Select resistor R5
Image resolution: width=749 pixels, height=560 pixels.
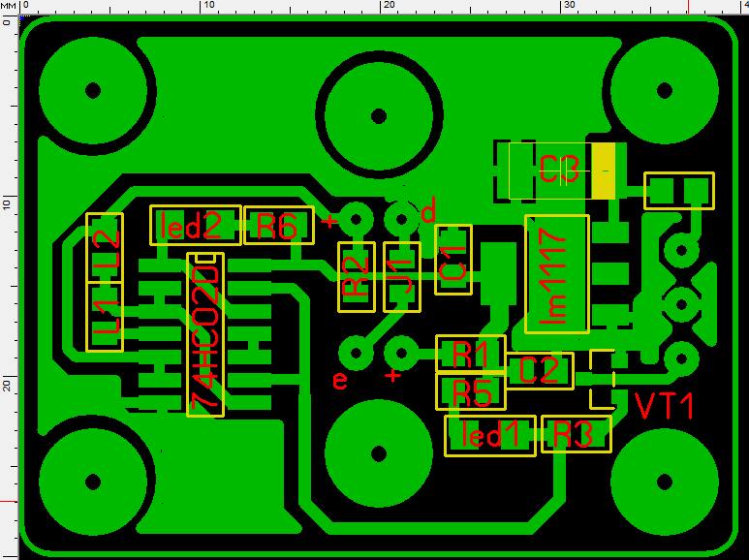pos(471,392)
